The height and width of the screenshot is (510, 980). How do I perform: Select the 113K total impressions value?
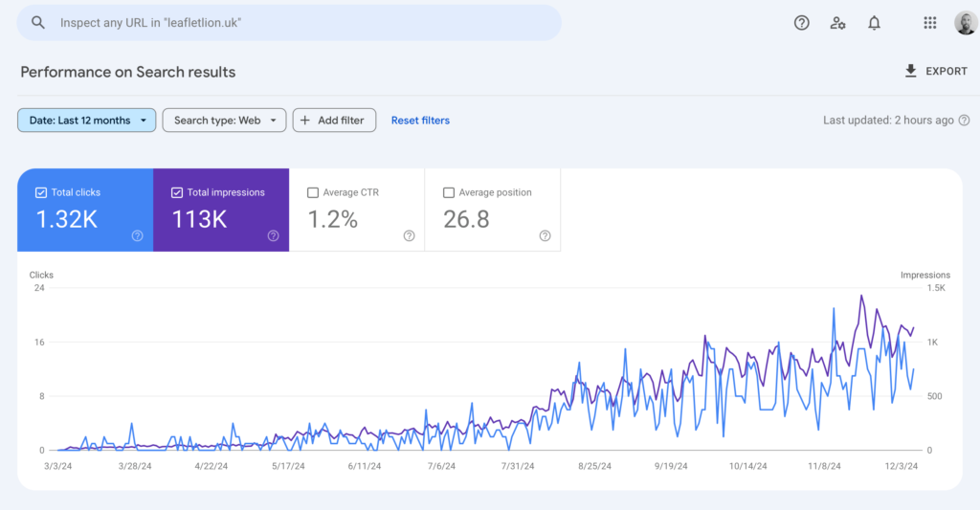199,219
